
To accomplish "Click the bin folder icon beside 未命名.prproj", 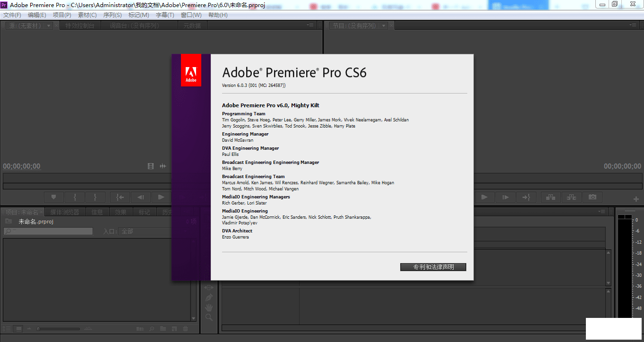I will pos(9,221).
